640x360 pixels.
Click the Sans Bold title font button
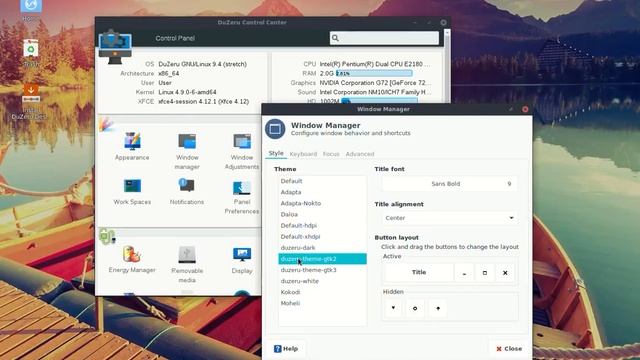[449, 184]
